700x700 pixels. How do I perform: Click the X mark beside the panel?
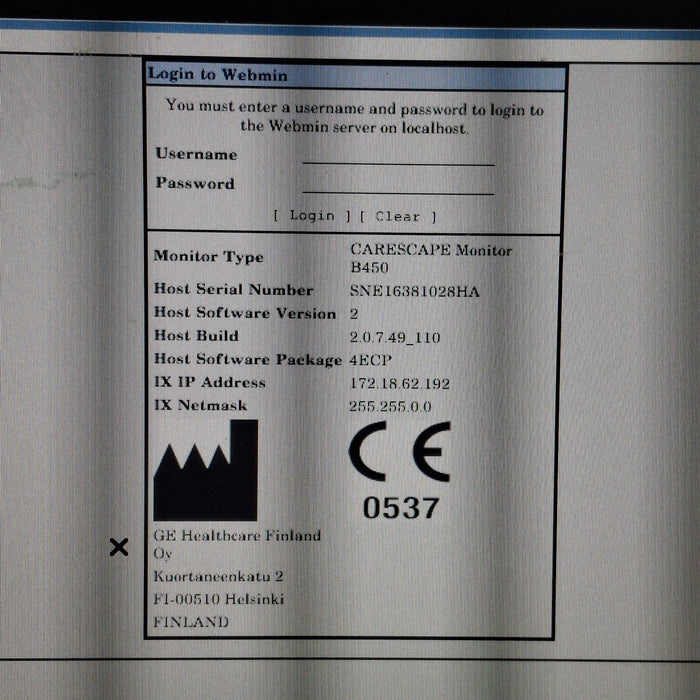tap(119, 547)
